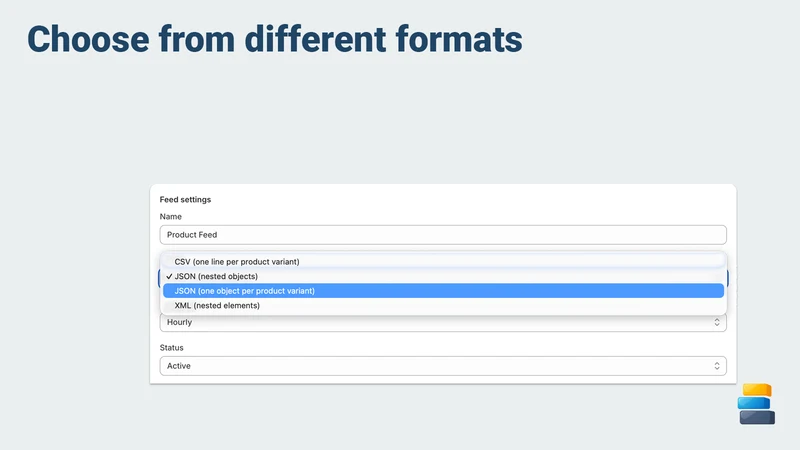Open the Status dropdown showing Active
800x450 pixels.
(x=443, y=366)
